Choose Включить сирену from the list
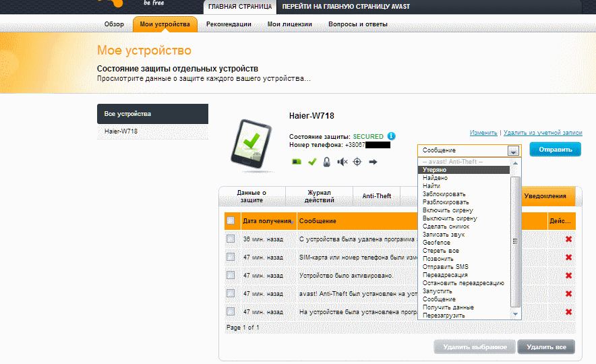The width and height of the screenshot is (596, 364). (464, 210)
